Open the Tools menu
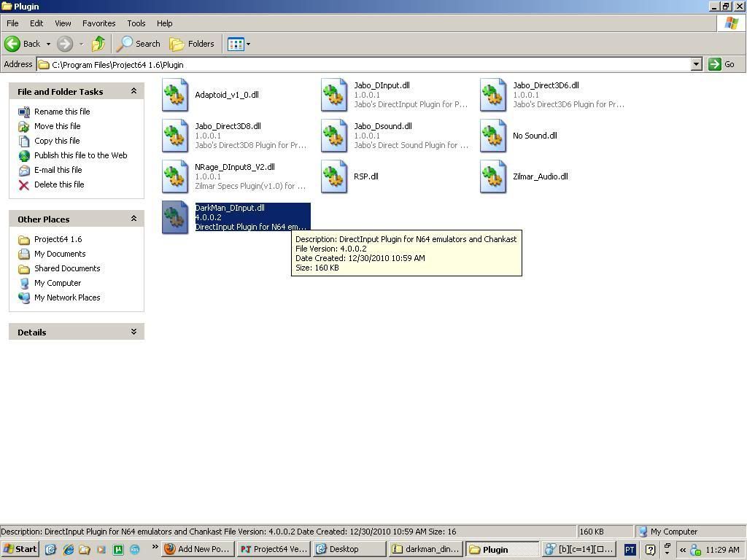Viewport: 747px width, 560px height. click(x=136, y=23)
